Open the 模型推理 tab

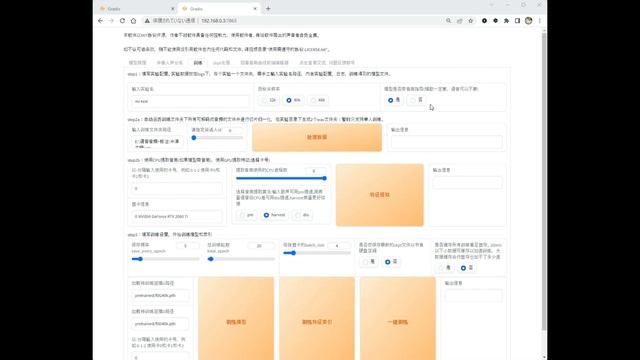[x=138, y=63]
